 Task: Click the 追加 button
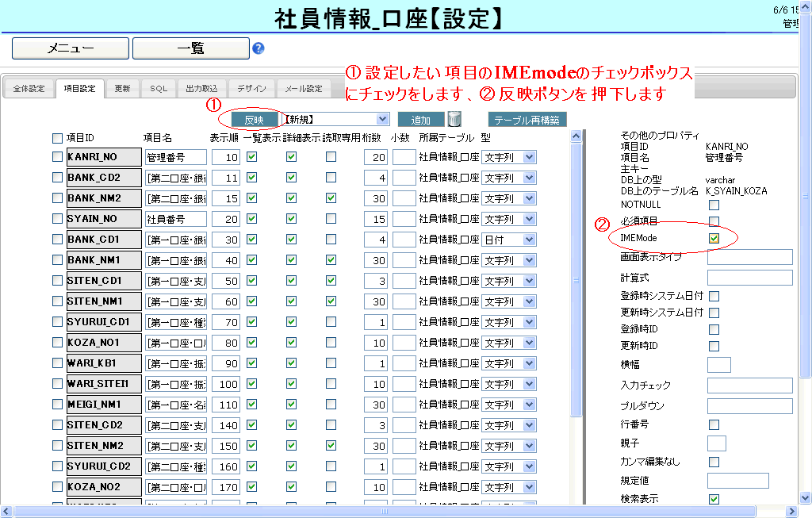click(x=420, y=120)
